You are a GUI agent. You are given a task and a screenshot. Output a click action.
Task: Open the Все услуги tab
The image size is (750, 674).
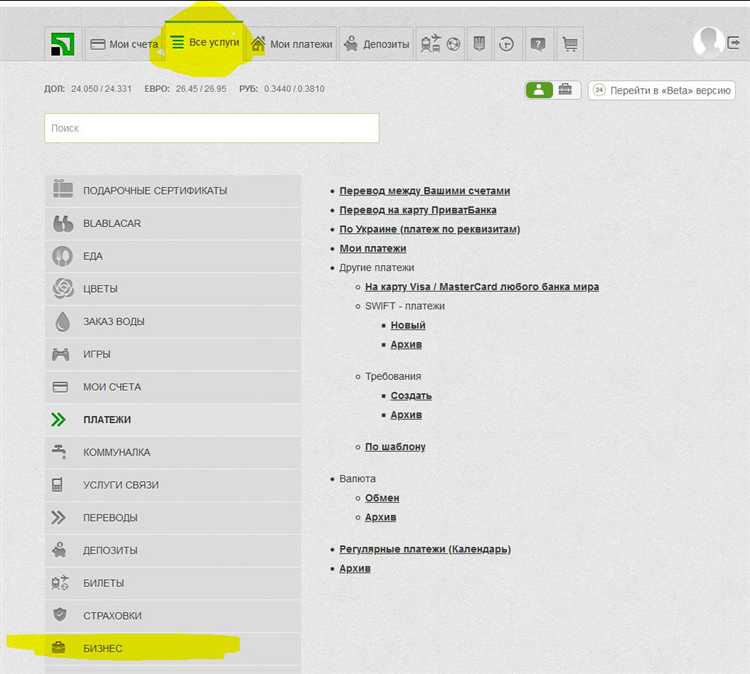coord(204,43)
